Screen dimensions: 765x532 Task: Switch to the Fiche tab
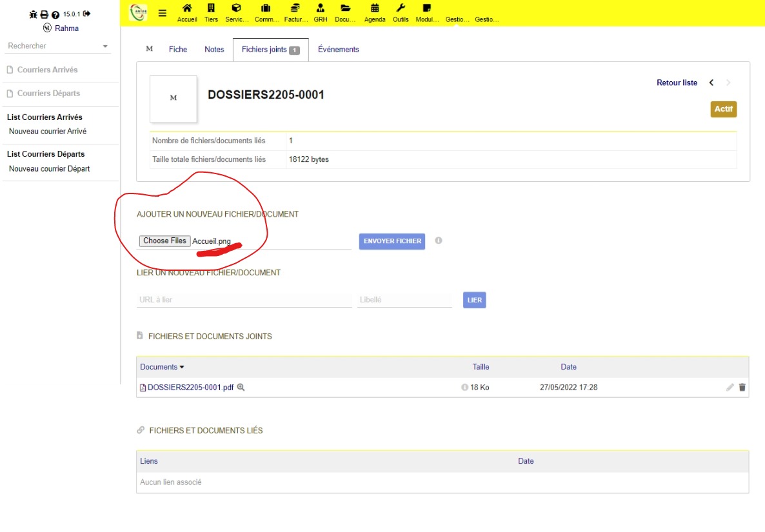click(178, 49)
